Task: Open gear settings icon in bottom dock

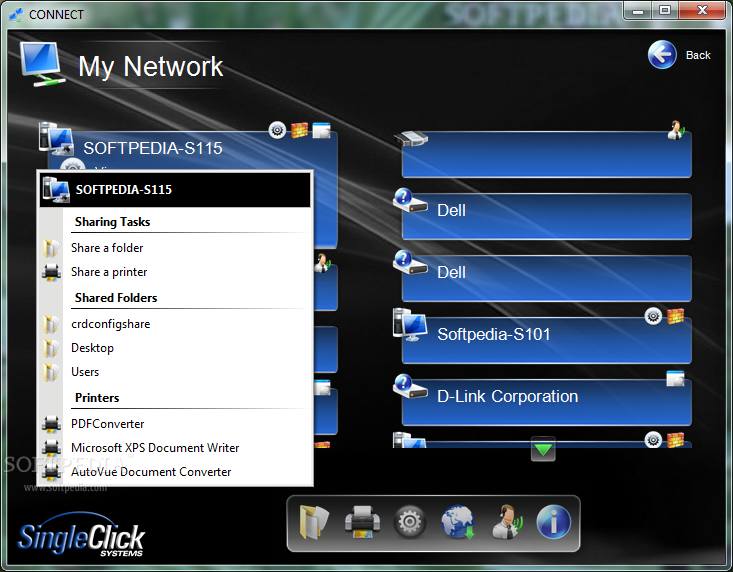Action: click(x=410, y=522)
